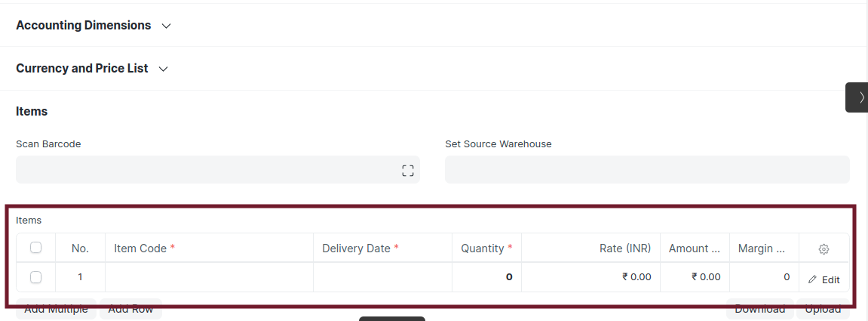868x321 pixels.
Task: Click the Delivery Date cell in row 1
Action: (382, 276)
